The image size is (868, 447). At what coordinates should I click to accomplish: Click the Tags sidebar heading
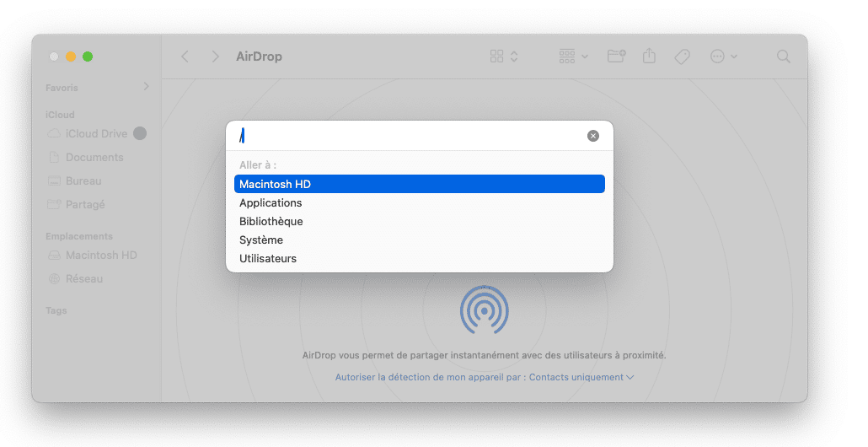(56, 310)
